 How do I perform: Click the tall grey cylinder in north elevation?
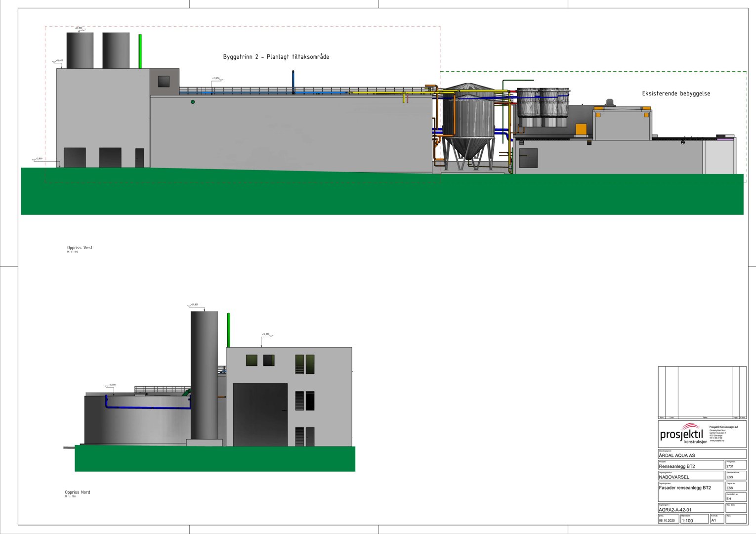coord(204,376)
